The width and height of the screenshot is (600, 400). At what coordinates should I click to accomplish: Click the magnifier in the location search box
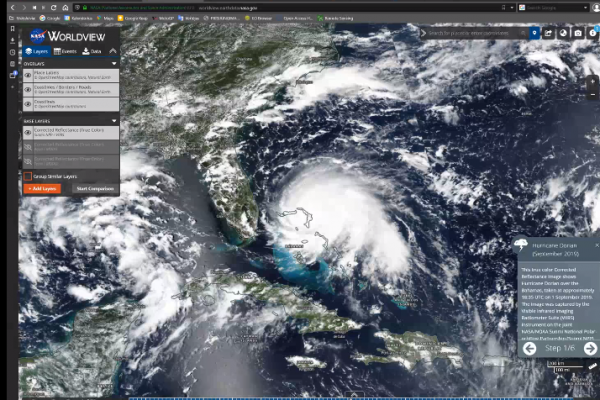point(523,33)
